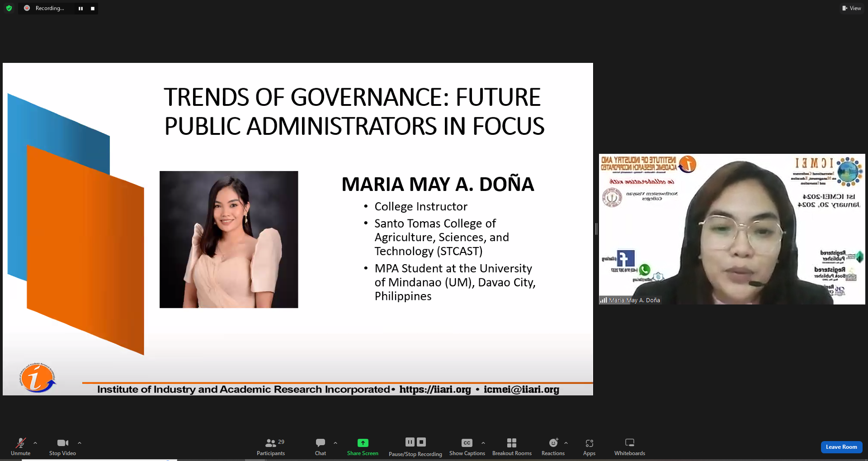The height and width of the screenshot is (461, 868).
Task: Stop Video camera toggle
Action: pos(62,447)
